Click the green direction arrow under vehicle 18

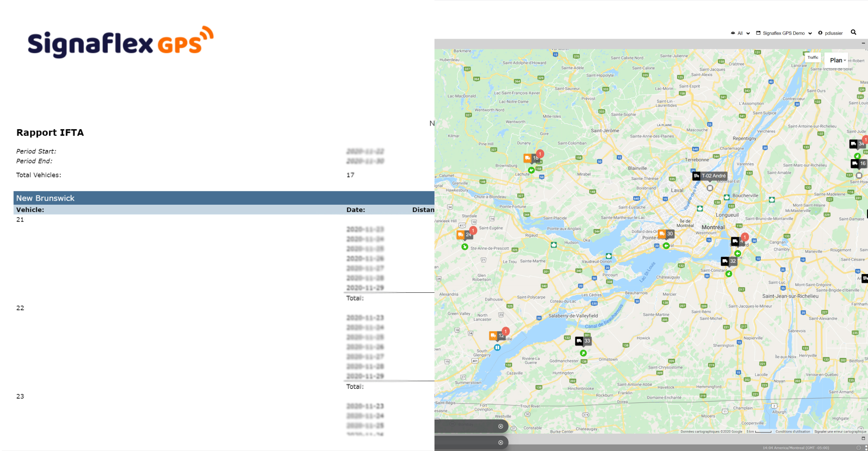[531, 170]
